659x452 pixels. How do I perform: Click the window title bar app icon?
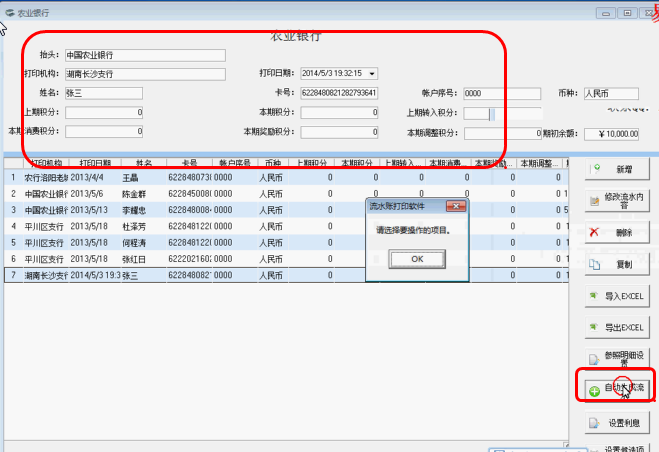tap(10, 13)
